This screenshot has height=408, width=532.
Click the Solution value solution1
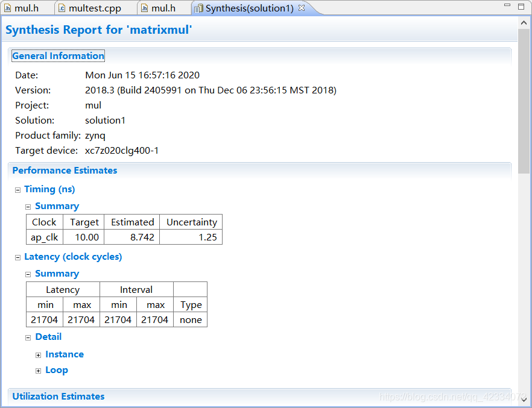pyautogui.click(x=105, y=121)
